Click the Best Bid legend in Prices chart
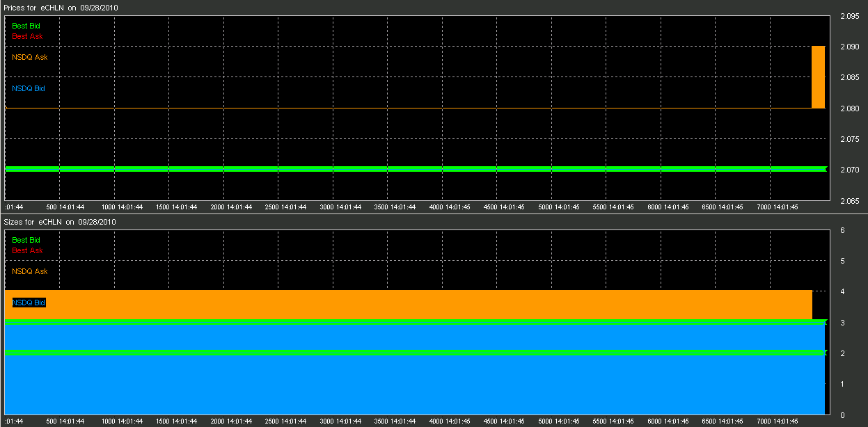Screen dimensions: 868x427 [26, 26]
